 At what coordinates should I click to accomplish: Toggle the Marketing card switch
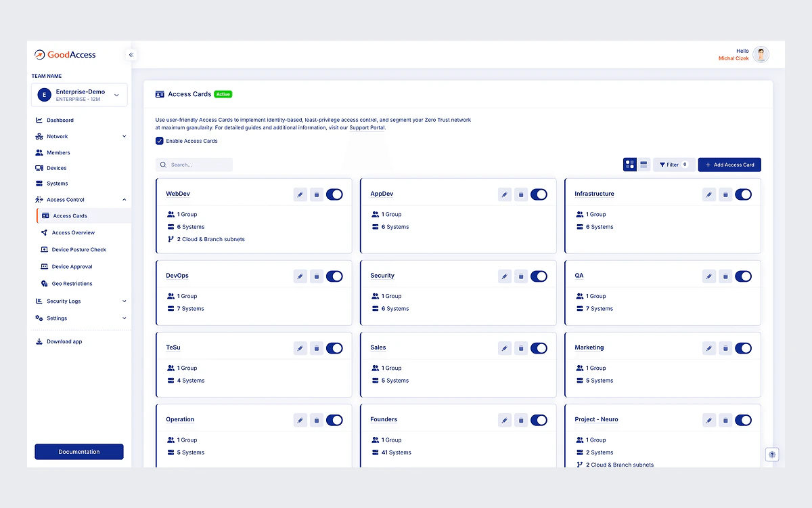[x=743, y=348]
